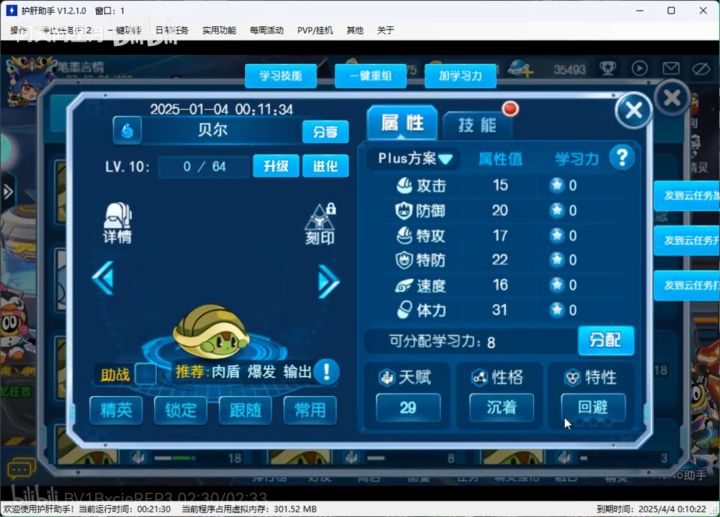Go to next pet with right arrow
Viewport: 720px width, 517px height.
pyautogui.click(x=328, y=281)
